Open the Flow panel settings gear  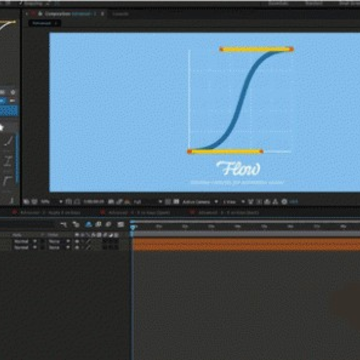pyautogui.click(x=13, y=92)
